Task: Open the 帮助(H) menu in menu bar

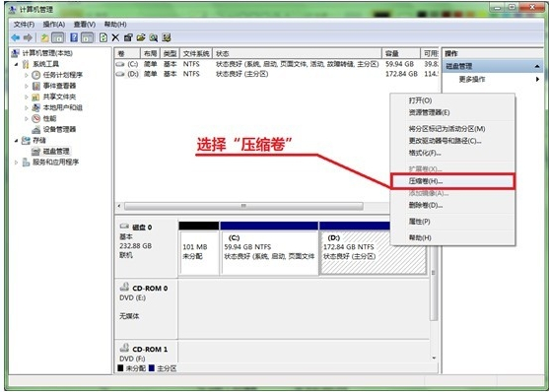Action: [115, 25]
